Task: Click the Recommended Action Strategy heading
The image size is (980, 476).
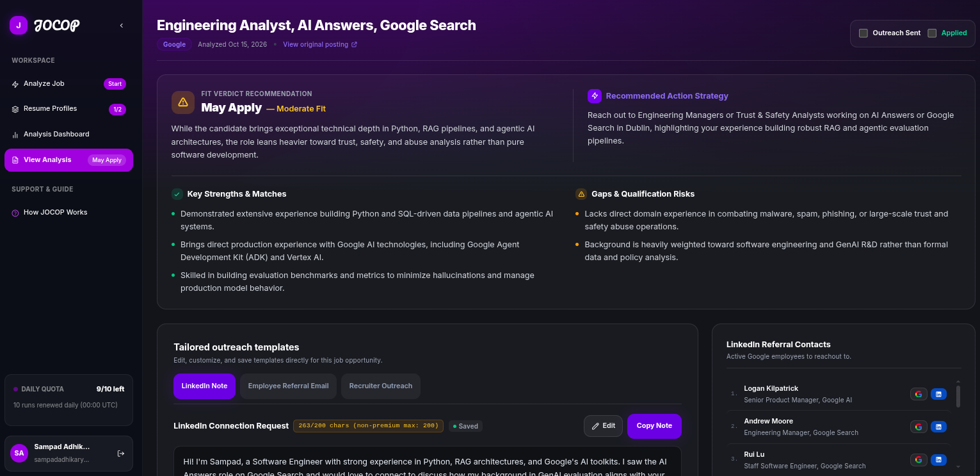Action: click(x=667, y=96)
